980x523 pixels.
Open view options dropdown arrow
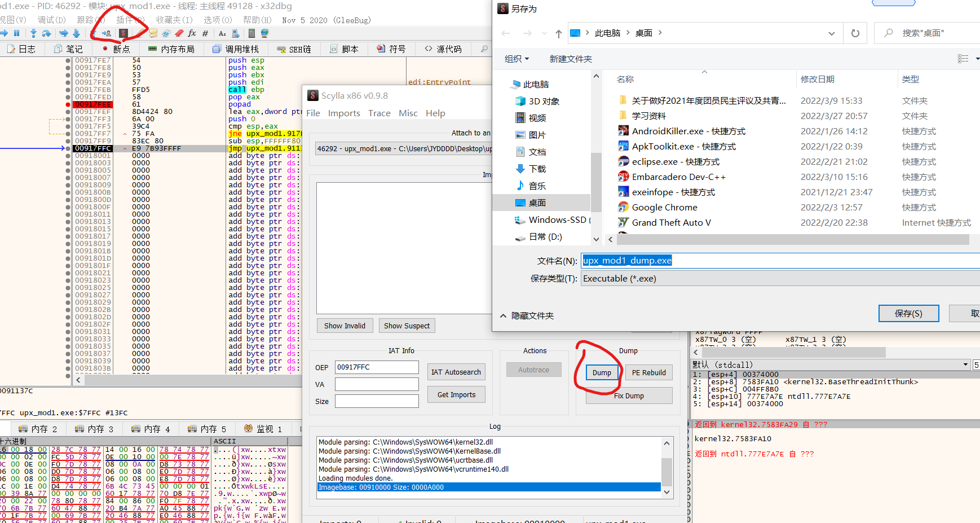pos(977,59)
